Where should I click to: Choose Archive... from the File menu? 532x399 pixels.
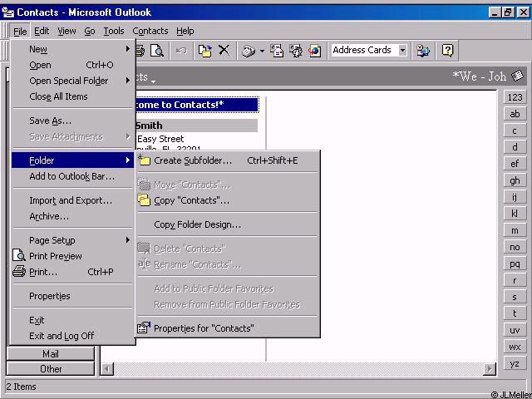click(x=72, y=216)
